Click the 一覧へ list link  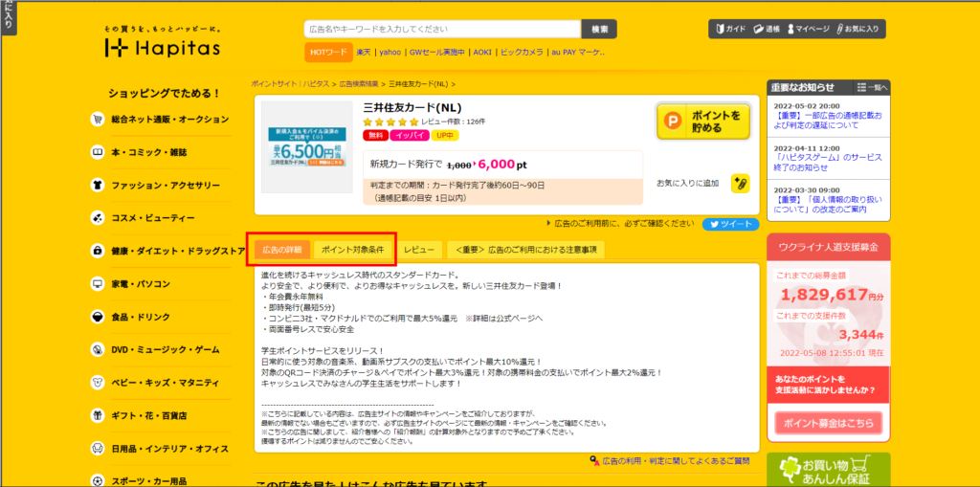872,87
